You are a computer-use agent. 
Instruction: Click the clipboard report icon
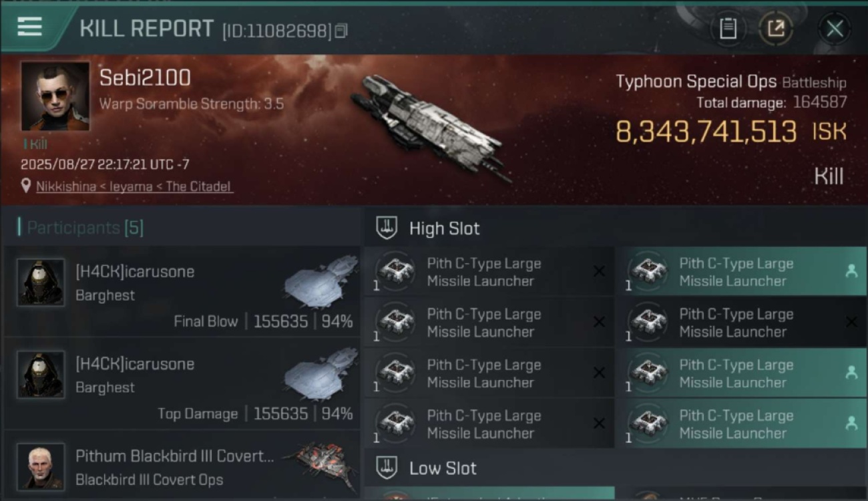click(x=728, y=29)
